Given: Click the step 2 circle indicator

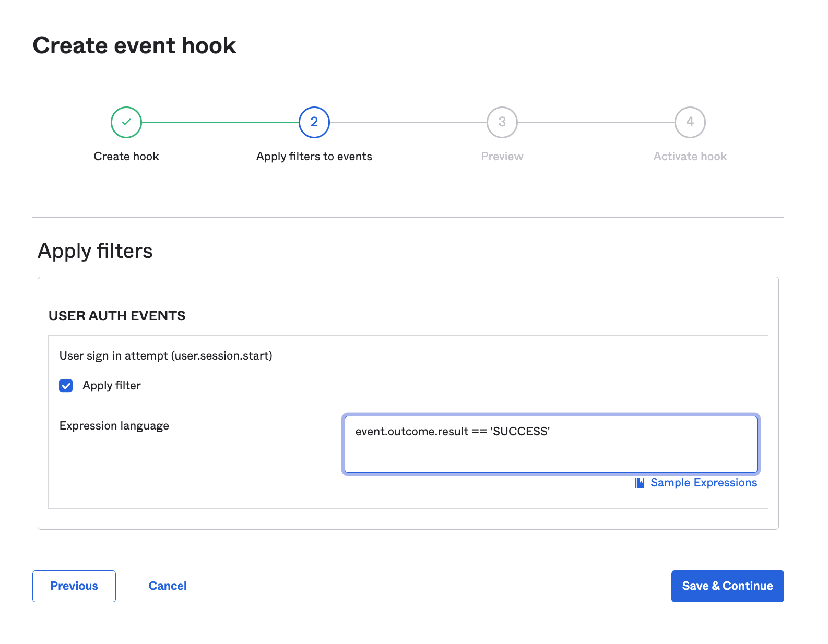Looking at the screenshot, I should point(314,122).
